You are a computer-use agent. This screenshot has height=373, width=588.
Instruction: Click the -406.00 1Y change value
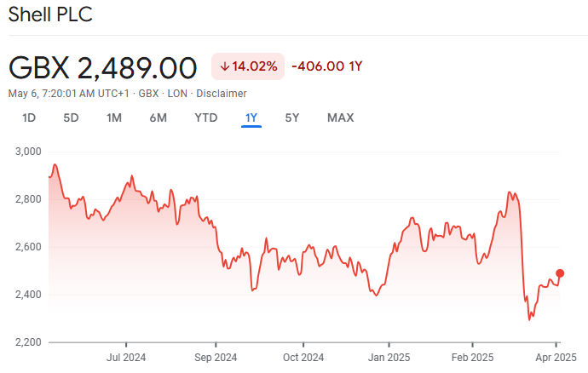(327, 66)
